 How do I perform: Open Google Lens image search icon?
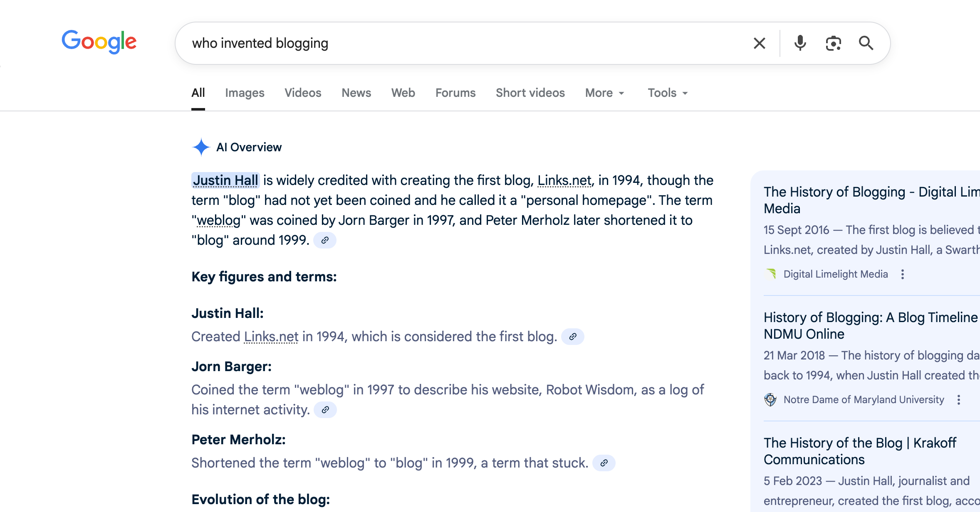tap(833, 43)
